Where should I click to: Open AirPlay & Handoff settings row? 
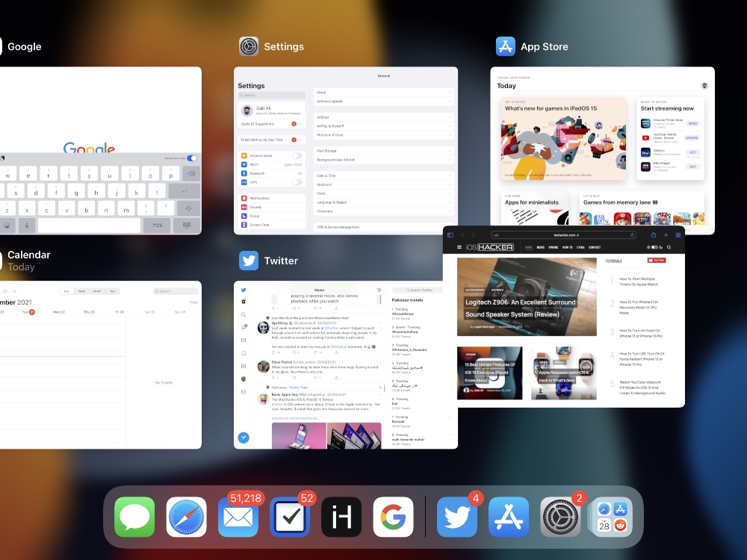tap(383, 126)
